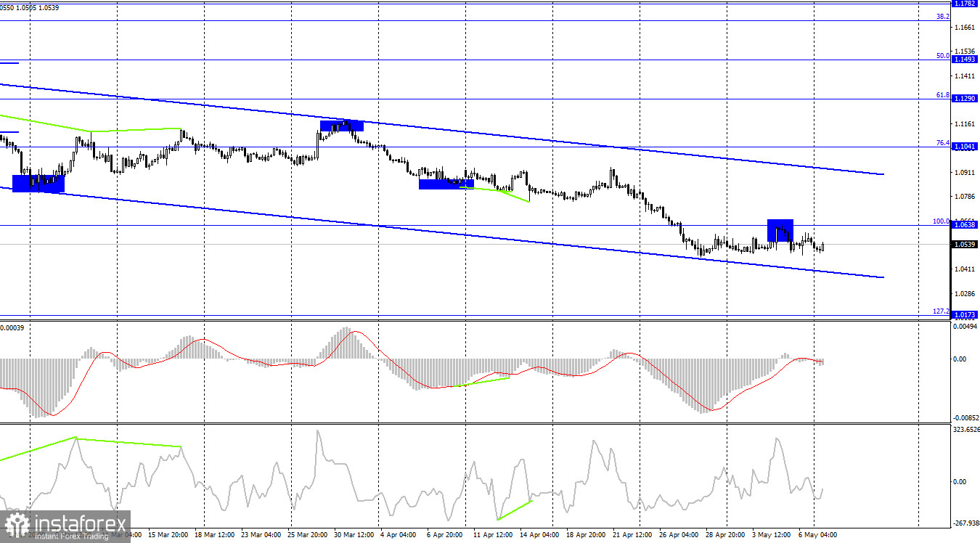Viewport: 980px width, 543px height.
Task: Click the highlighted 1.0173 price tag
Action: coord(965,315)
